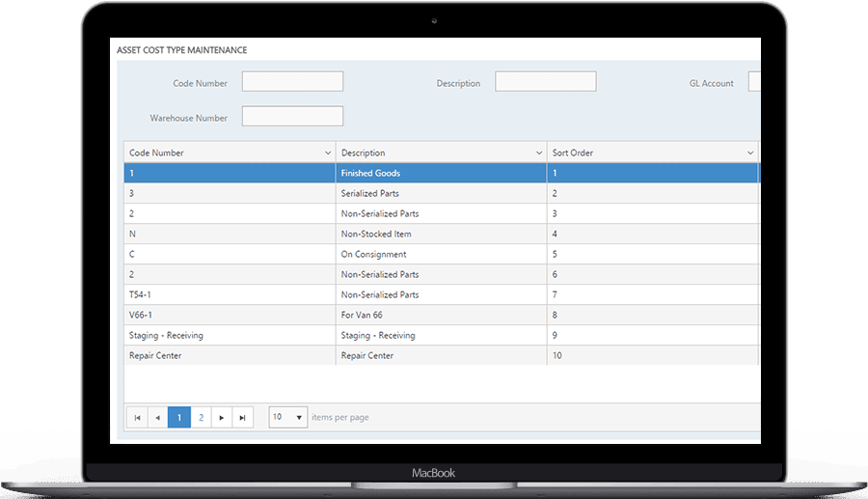Select the Serialized Parts row

441,193
